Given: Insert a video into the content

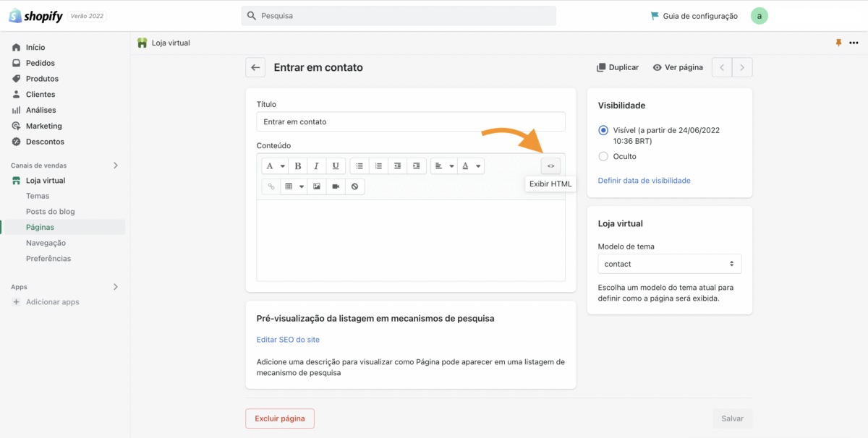Looking at the screenshot, I should pos(336,186).
